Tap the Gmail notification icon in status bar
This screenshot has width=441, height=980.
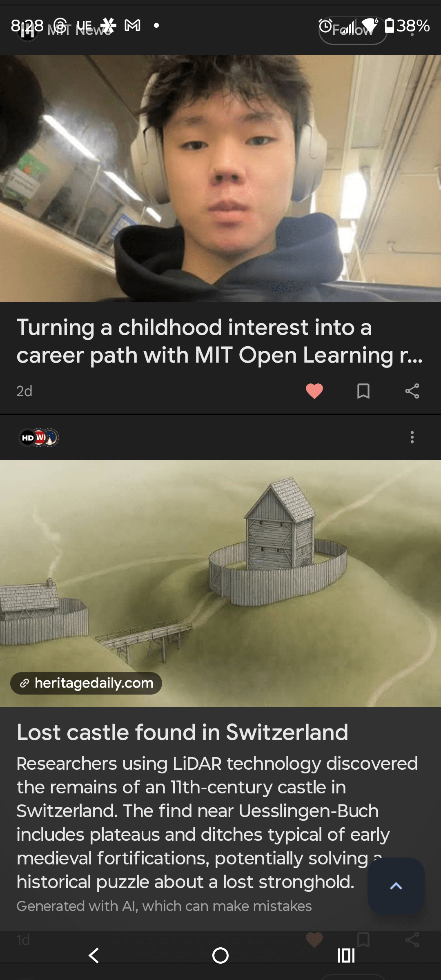[132, 25]
